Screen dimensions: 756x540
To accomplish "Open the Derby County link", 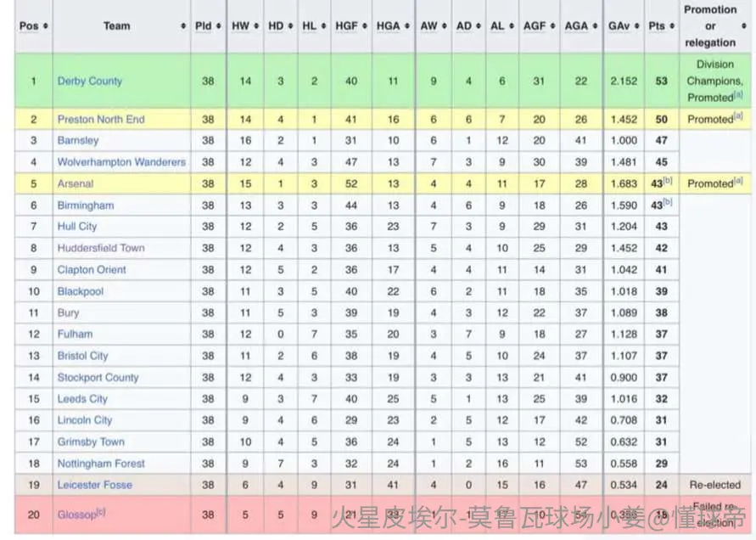I will pyautogui.click(x=90, y=81).
